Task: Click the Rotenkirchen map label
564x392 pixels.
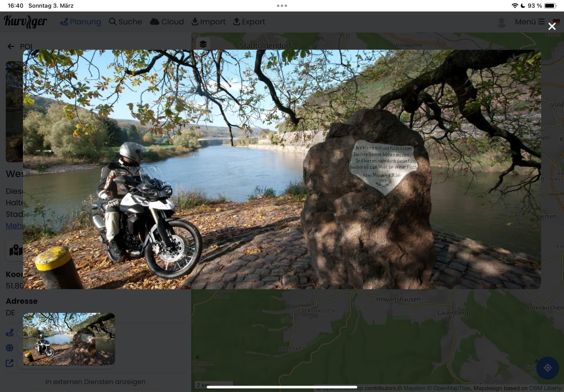Action: tap(545, 308)
